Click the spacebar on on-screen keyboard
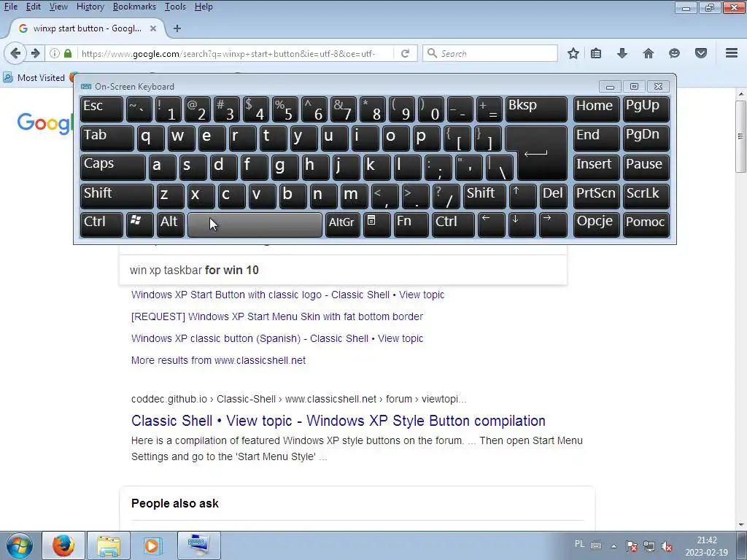The height and width of the screenshot is (560, 747). (x=255, y=225)
